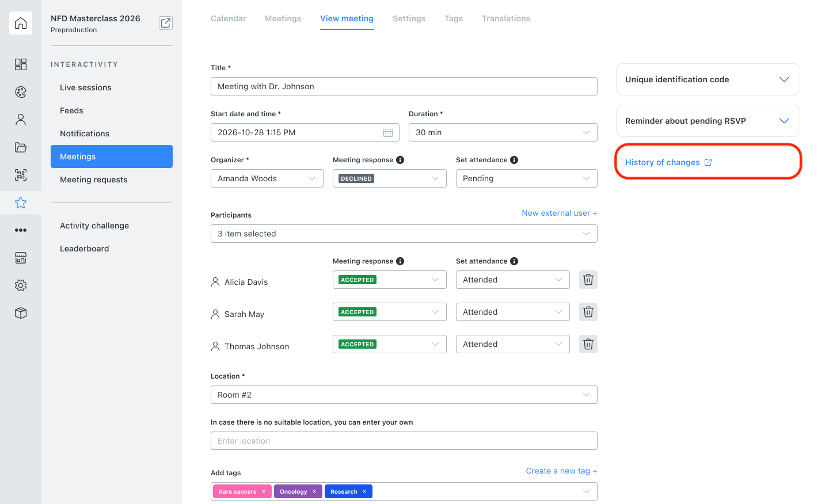Remove the Oncology tag
The image size is (829, 504).
click(x=314, y=491)
